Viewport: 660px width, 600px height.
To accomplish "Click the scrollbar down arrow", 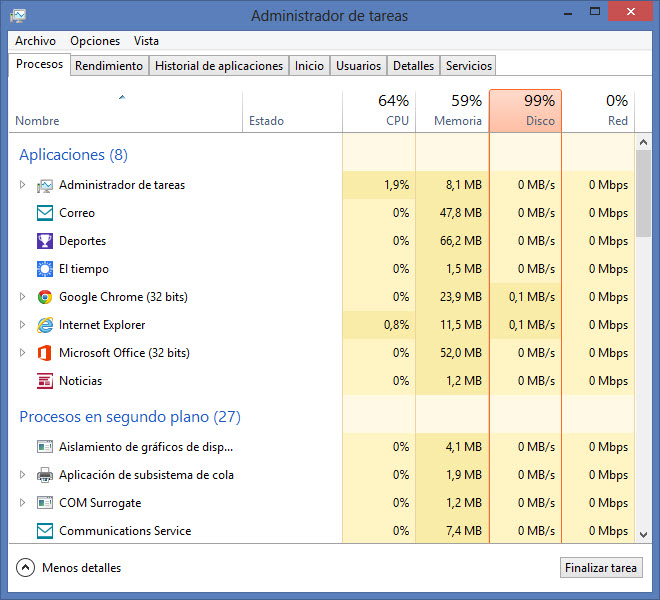I will 645,535.
